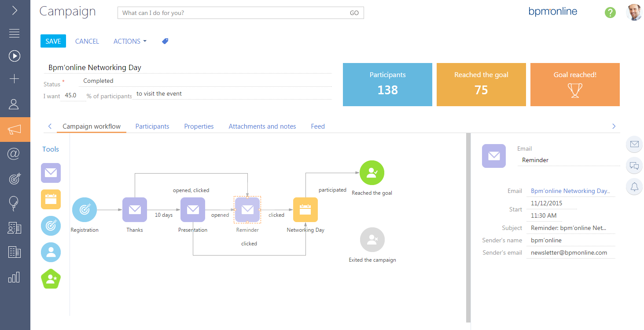Viewport: 644px width, 330px height.
Task: Select the Reached the goal node
Action: click(x=372, y=173)
